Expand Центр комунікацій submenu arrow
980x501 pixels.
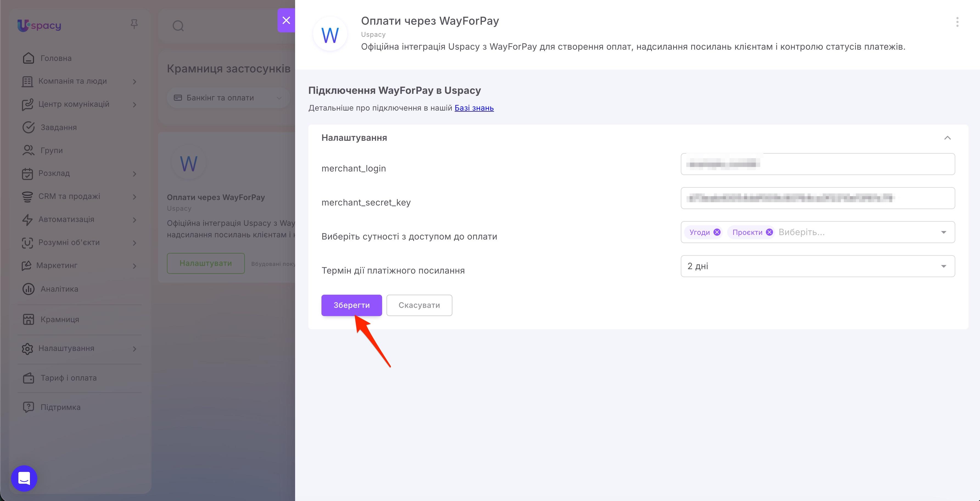134,105
